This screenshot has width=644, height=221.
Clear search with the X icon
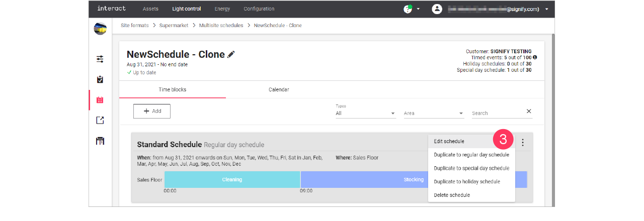click(x=529, y=111)
